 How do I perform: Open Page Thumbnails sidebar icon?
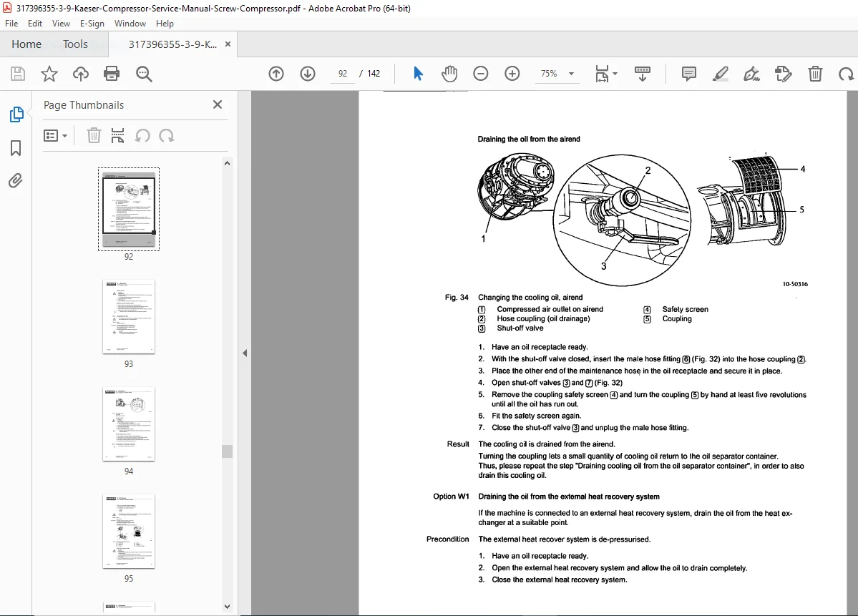click(x=16, y=114)
